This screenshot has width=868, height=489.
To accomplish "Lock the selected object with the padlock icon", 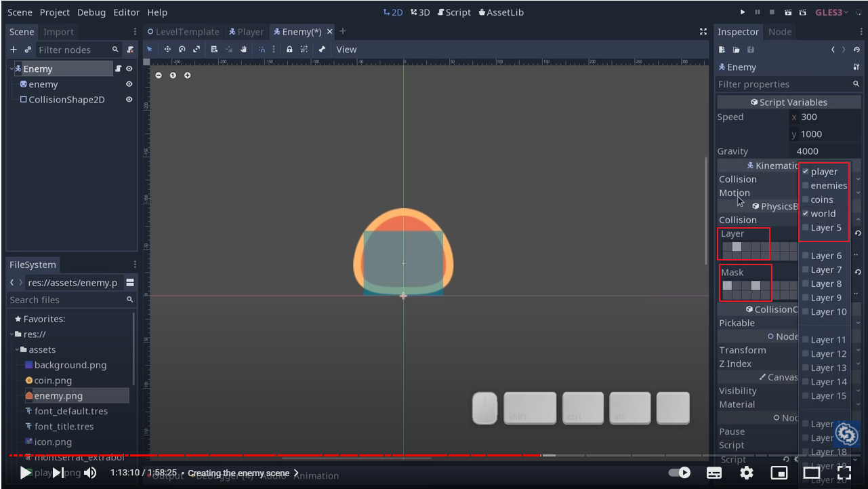I will (x=289, y=50).
